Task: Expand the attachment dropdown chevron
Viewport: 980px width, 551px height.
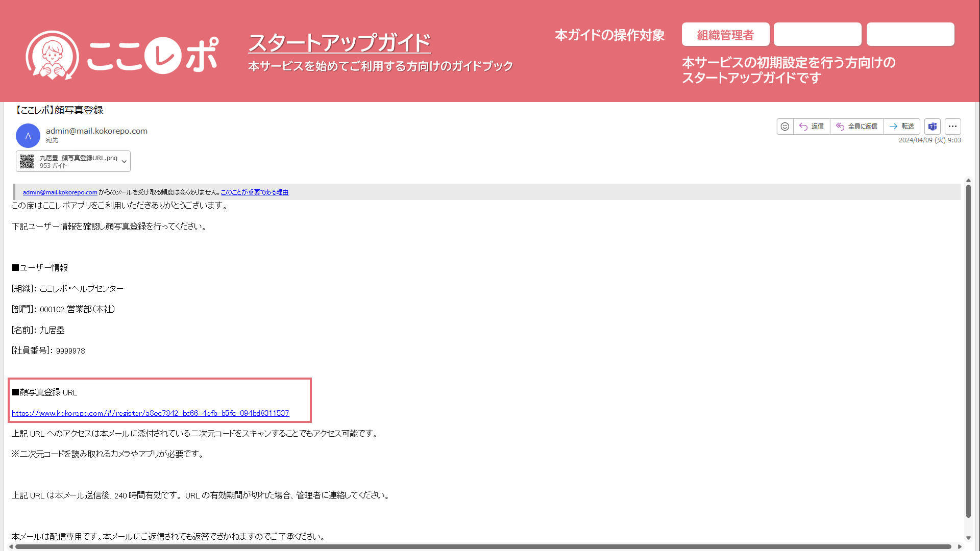Action: pyautogui.click(x=124, y=162)
